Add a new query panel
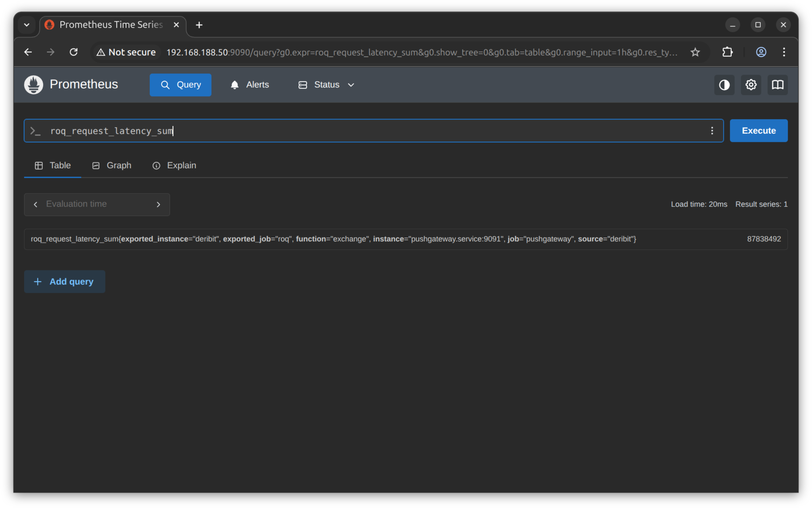This screenshot has width=812, height=508. 64,282
